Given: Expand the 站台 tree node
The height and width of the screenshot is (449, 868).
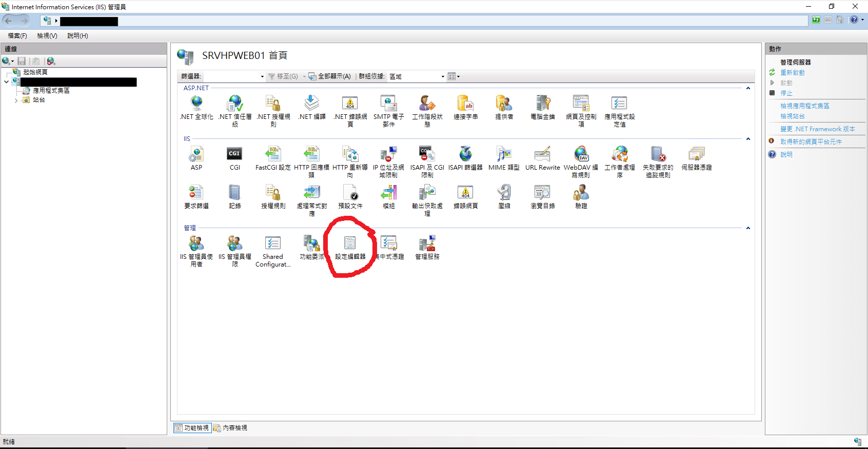Looking at the screenshot, I should pos(16,100).
